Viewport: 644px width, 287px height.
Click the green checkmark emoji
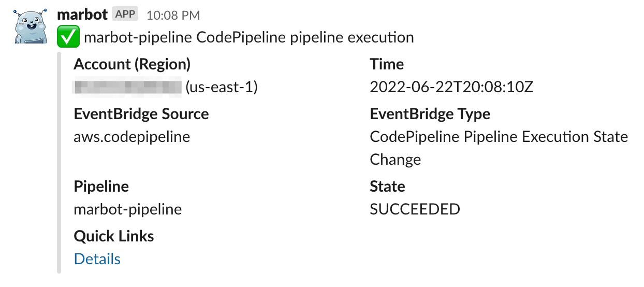click(x=68, y=38)
